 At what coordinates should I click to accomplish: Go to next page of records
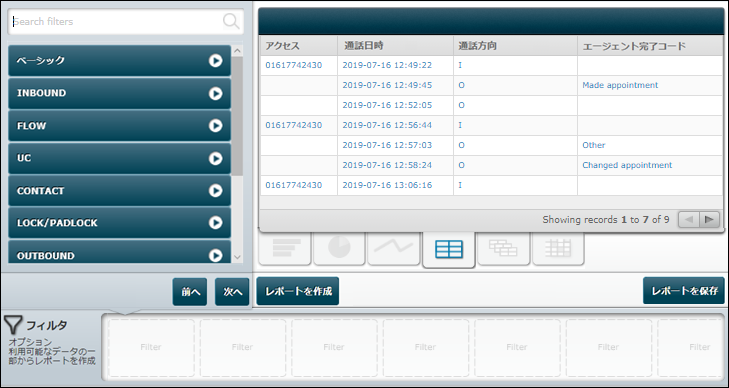coord(709,220)
